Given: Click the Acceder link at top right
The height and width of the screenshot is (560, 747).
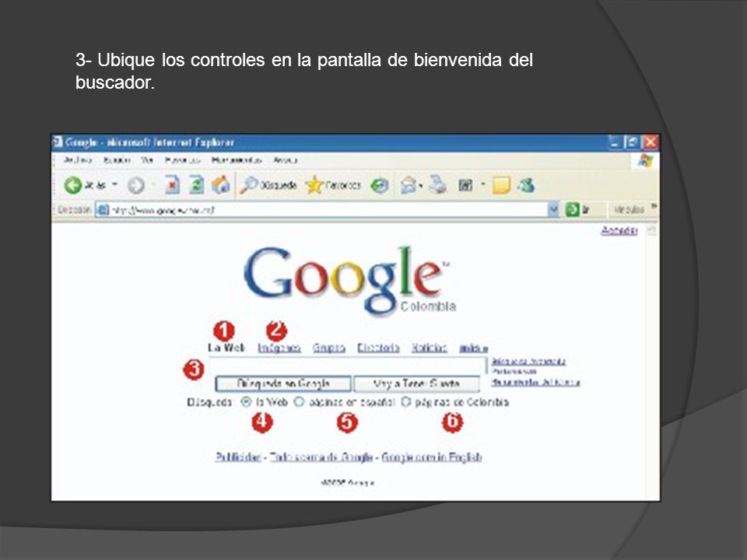Looking at the screenshot, I should 619,230.
